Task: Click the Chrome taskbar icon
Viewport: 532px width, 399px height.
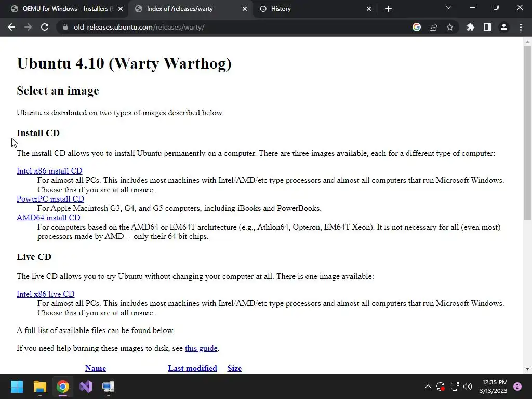Action: click(x=63, y=387)
